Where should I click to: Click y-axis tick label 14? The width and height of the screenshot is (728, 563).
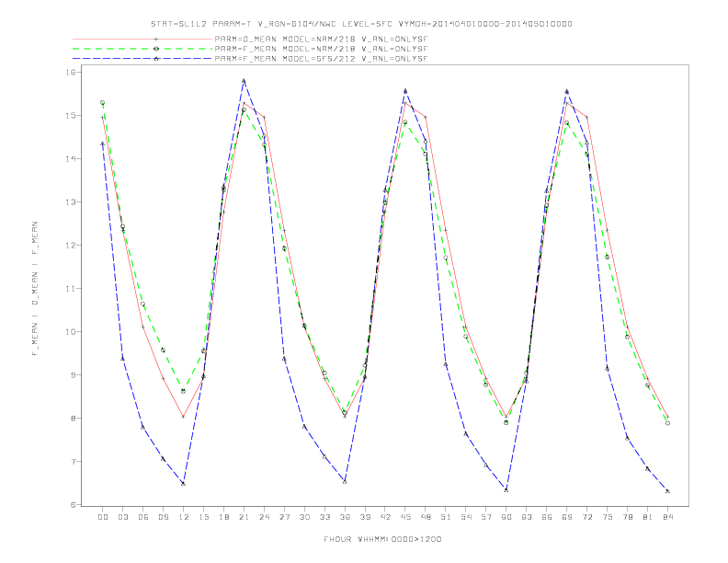pyautogui.click(x=71, y=158)
